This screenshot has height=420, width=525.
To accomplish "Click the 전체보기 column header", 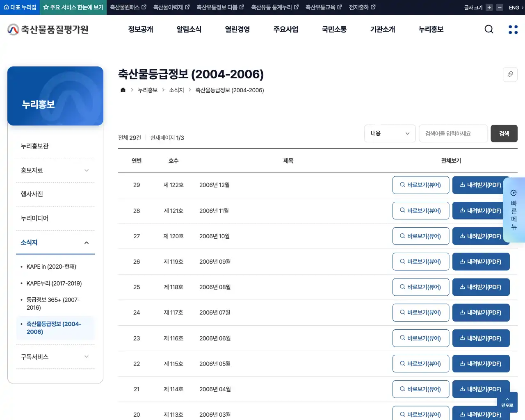I will 451,161.
